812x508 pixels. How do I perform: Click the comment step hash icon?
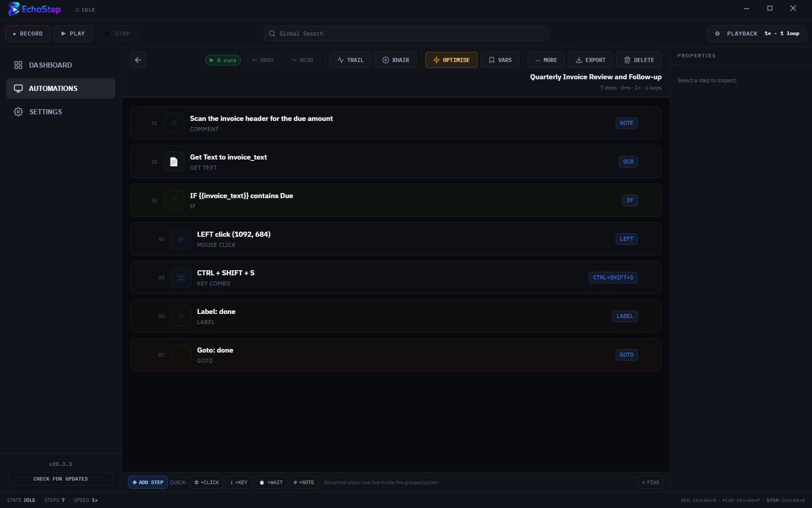click(174, 123)
